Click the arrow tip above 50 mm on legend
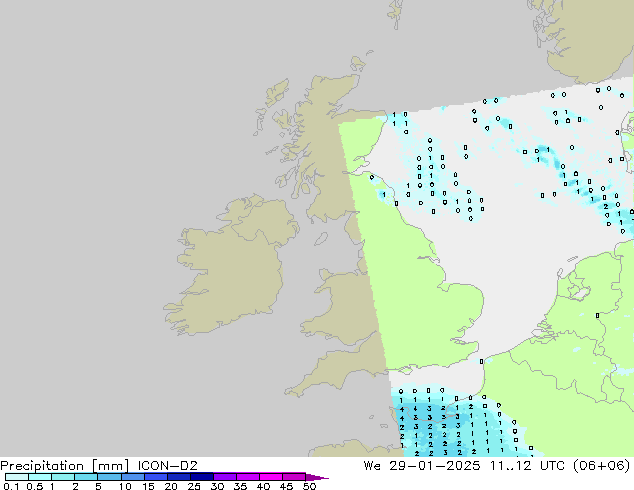This screenshot has height=490, width=634. coord(317,477)
